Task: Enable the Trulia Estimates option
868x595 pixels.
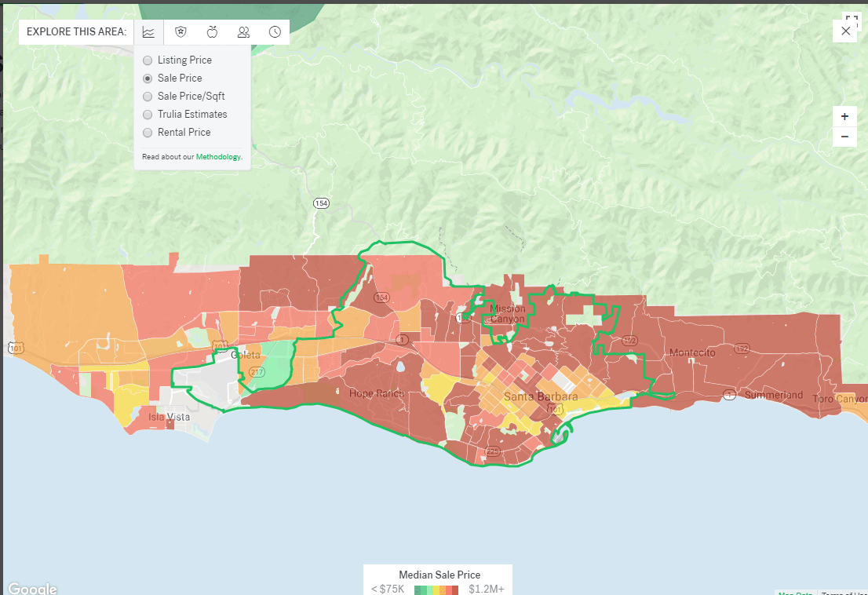Action: click(x=148, y=114)
